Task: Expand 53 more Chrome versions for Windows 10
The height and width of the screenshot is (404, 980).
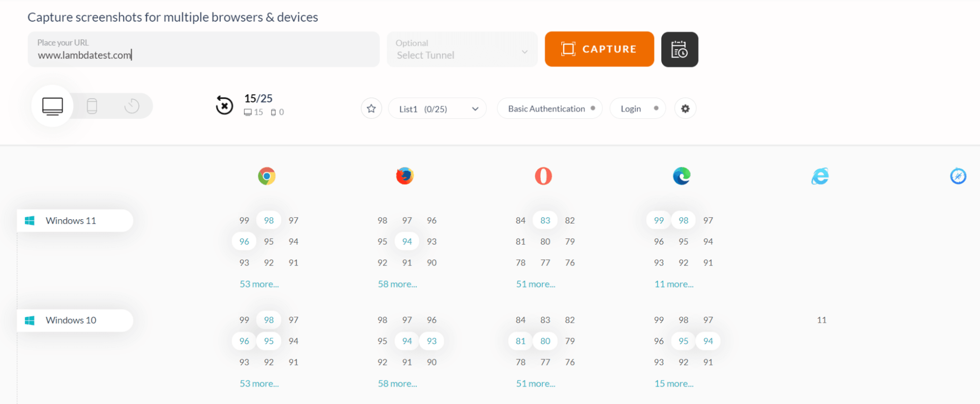Action: (259, 383)
